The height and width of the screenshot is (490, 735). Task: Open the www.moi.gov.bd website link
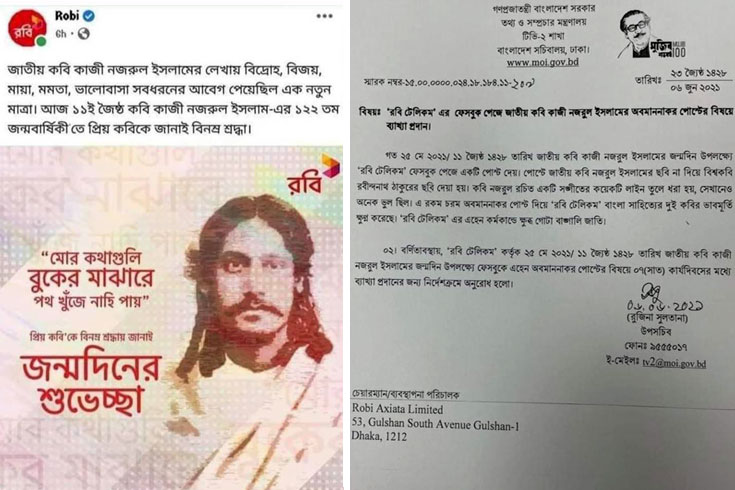(x=542, y=62)
